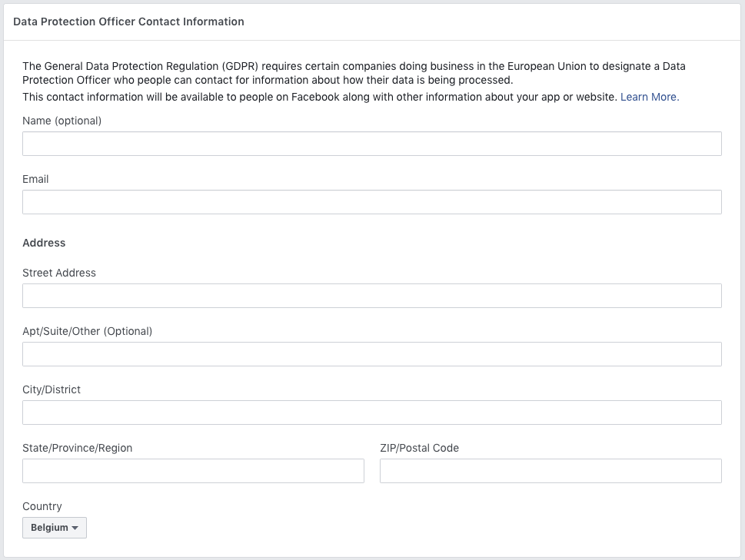Focus the State/Province/Region input
Screen dimensions: 745x560
point(194,471)
